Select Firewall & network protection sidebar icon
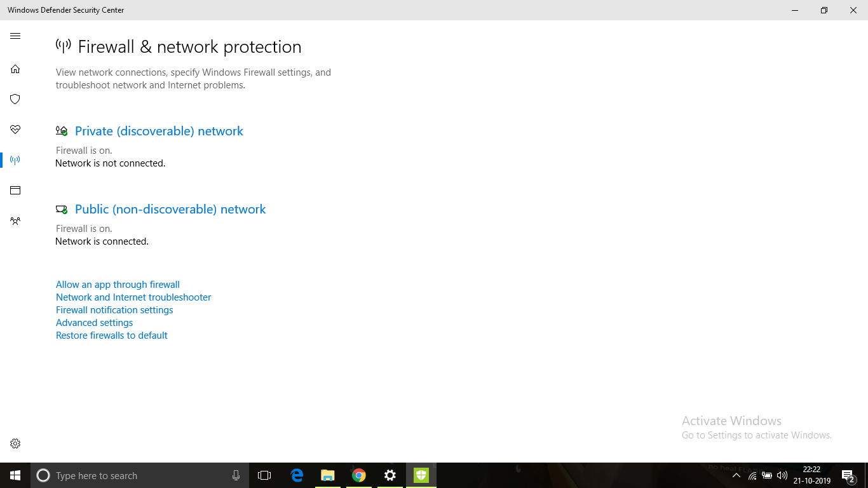Viewport: 868px width, 488px height. click(x=15, y=160)
